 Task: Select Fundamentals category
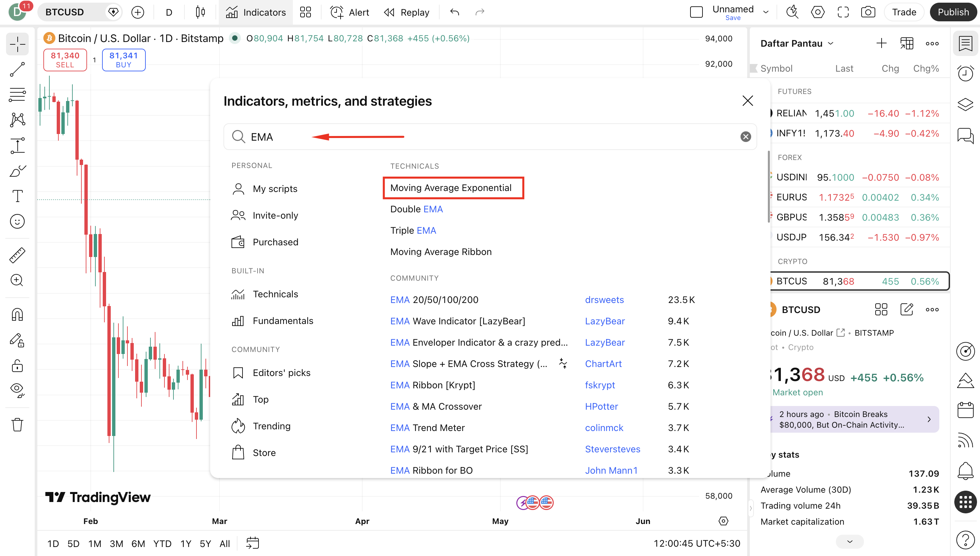283,321
